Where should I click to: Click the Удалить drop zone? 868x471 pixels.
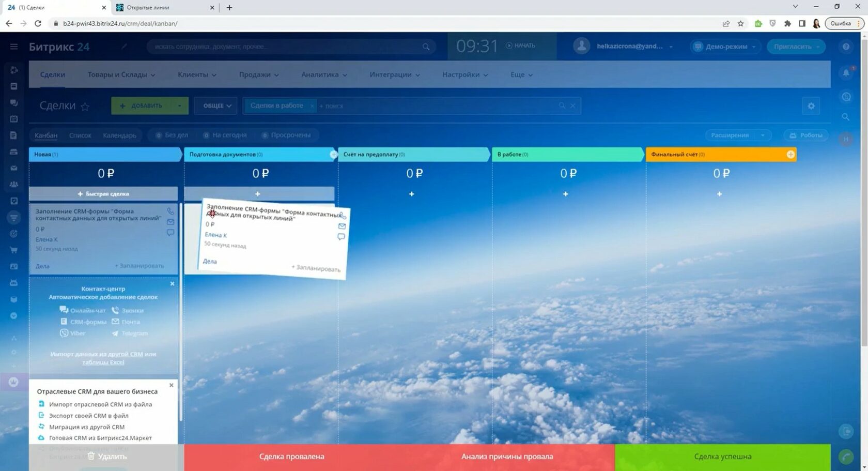coord(106,457)
